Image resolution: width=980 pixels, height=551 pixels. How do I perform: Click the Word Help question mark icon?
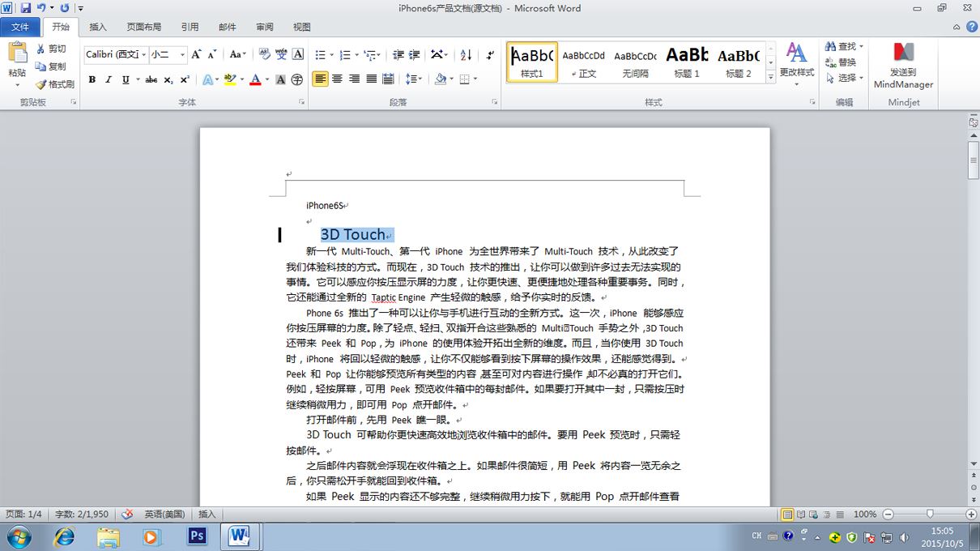point(971,27)
